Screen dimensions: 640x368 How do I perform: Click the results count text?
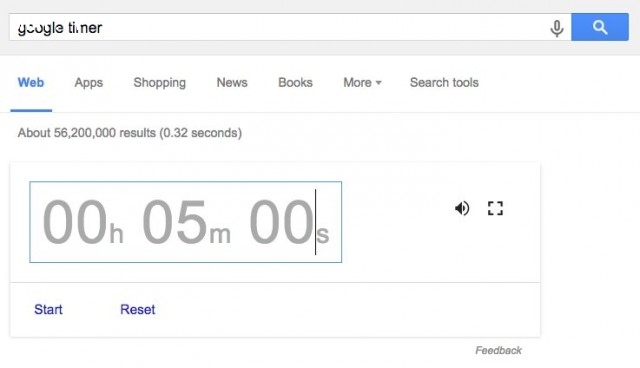(130, 133)
